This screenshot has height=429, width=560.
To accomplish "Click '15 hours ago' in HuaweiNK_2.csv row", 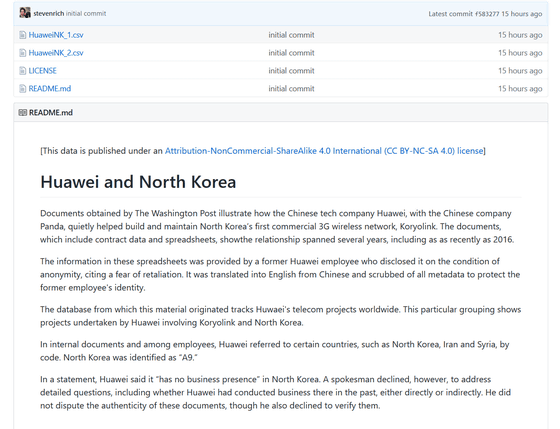I will point(520,53).
